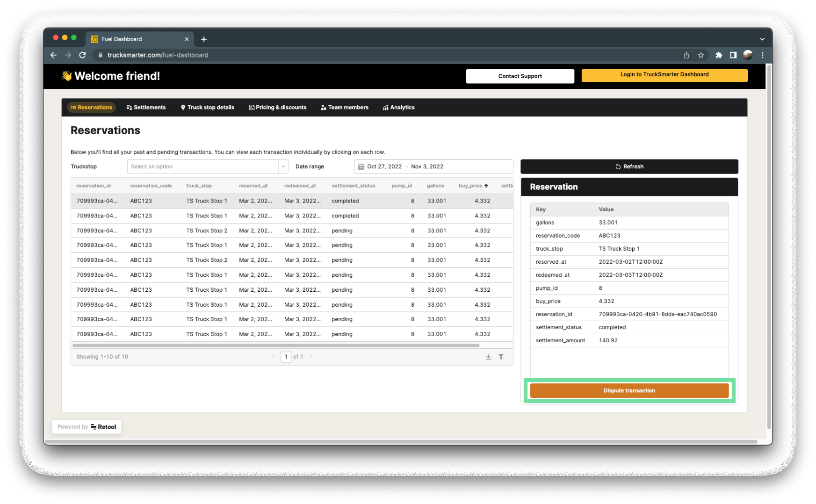The height and width of the screenshot is (504, 816).
Task: Edit the end date Nov 3, 2022
Action: click(427, 166)
